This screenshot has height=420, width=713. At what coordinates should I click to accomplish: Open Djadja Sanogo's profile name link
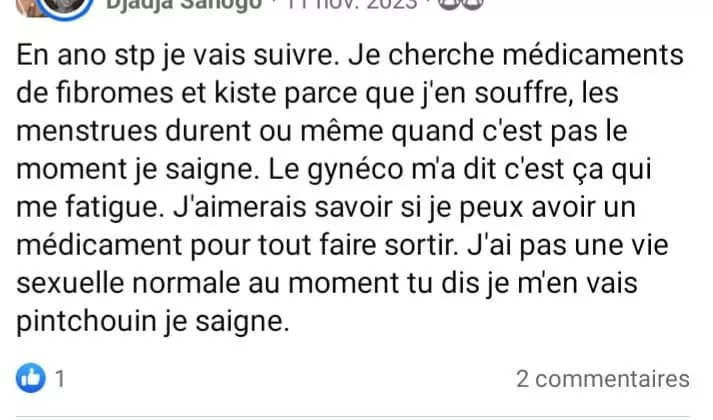(184, 5)
